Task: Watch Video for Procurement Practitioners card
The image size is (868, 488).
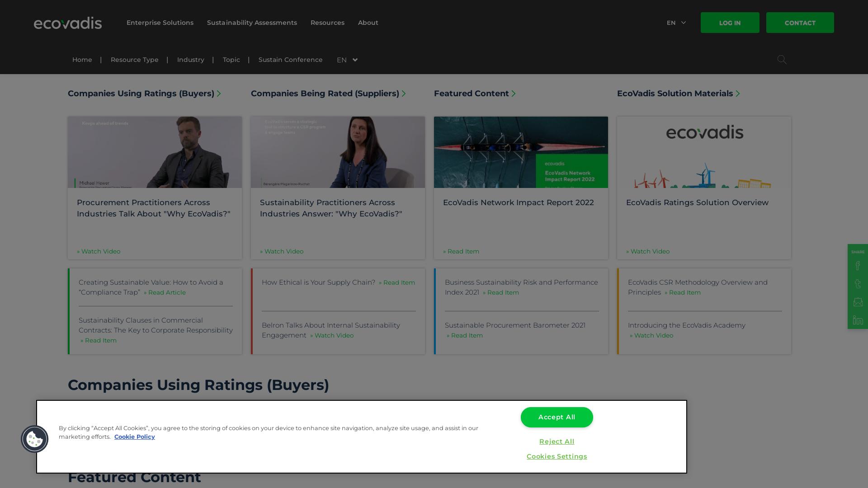Action: tap(99, 251)
